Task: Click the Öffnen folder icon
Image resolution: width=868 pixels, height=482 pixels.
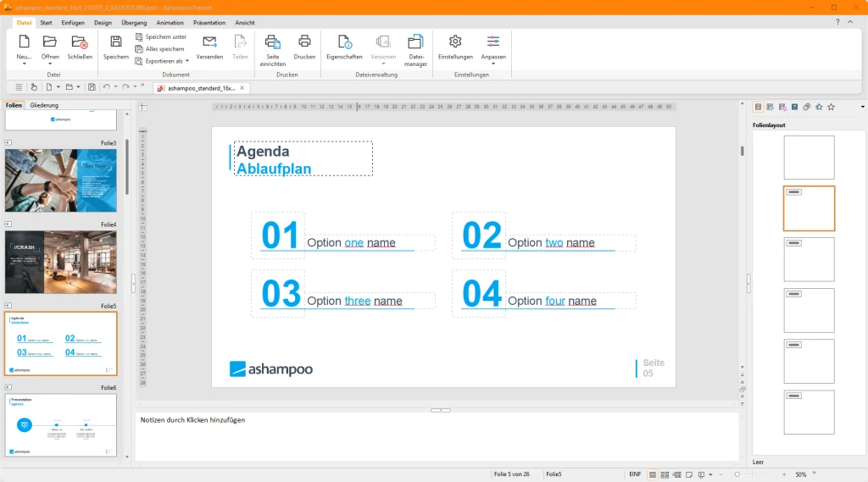Action: pyautogui.click(x=50, y=42)
